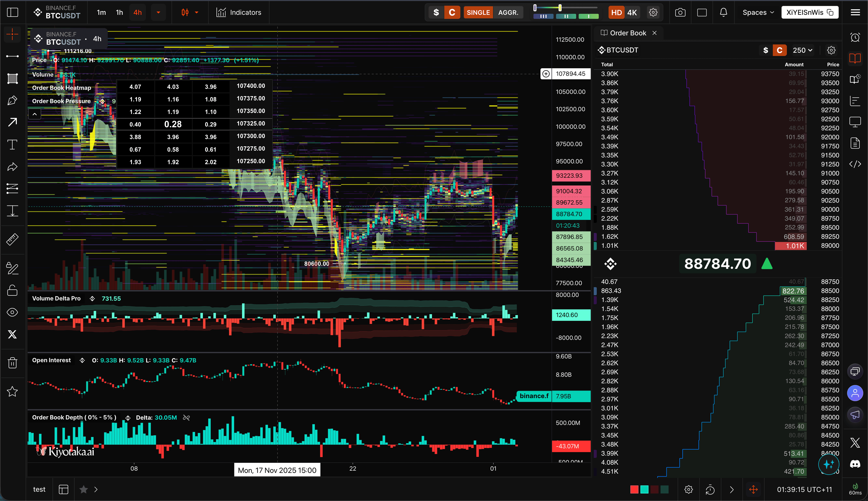
Task: Click the orange move arrows icon in bottom bar
Action: pyautogui.click(x=753, y=489)
